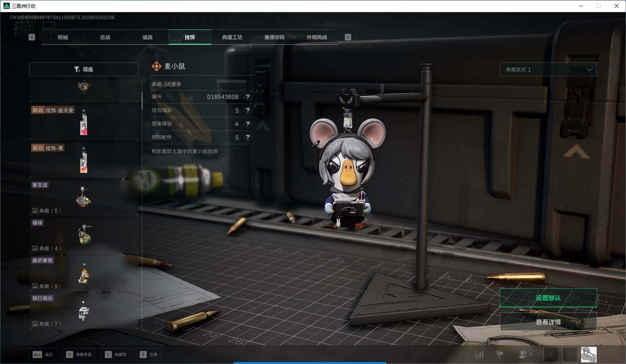
Task: Open the 筛选 filter panel
Action: tap(84, 70)
